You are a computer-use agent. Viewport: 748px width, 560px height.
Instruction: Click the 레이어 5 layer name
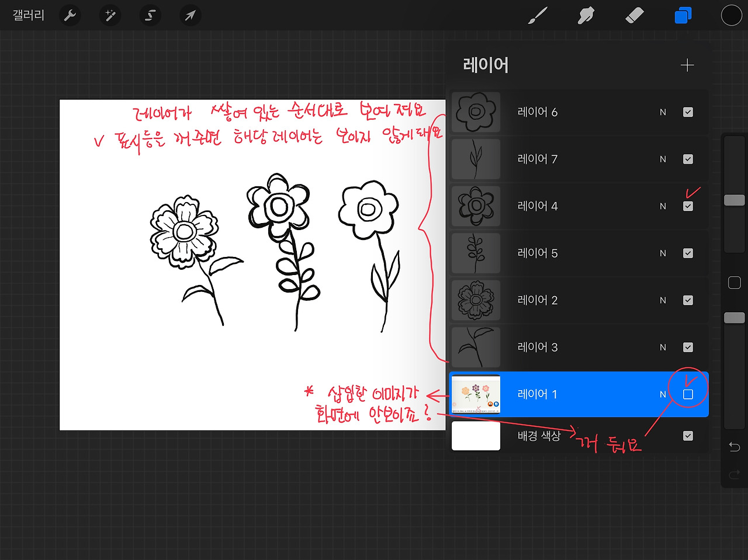(x=538, y=253)
